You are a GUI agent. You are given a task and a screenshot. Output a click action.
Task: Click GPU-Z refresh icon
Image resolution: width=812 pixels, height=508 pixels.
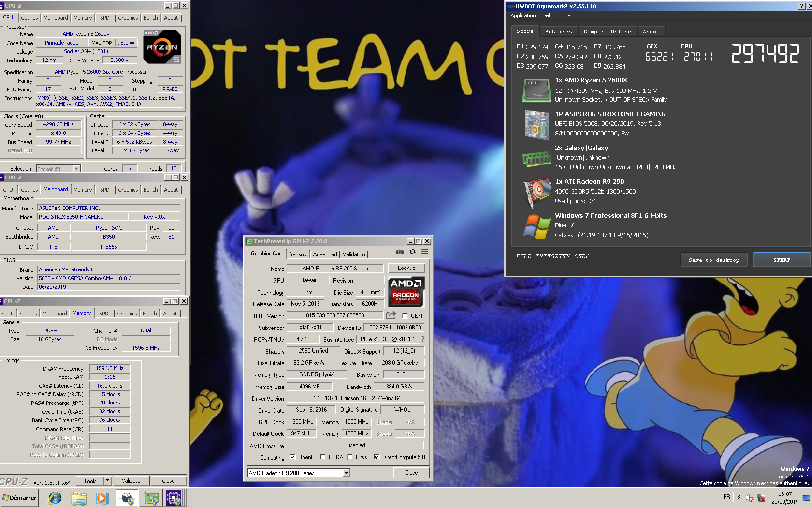coord(412,252)
